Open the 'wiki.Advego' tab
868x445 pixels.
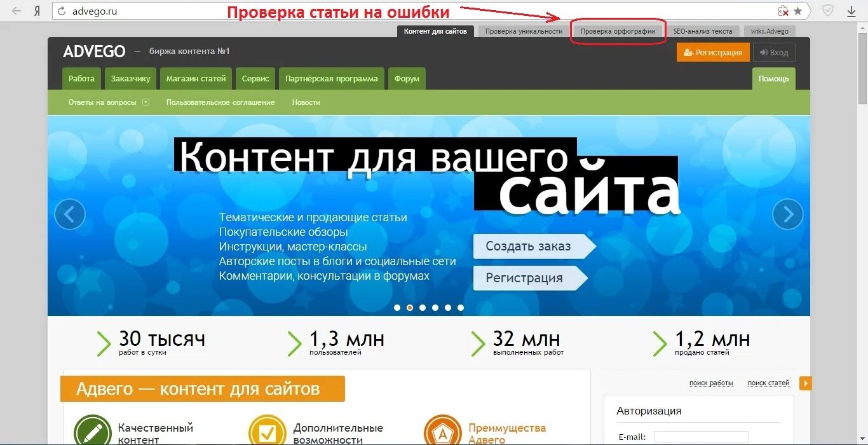tap(770, 31)
